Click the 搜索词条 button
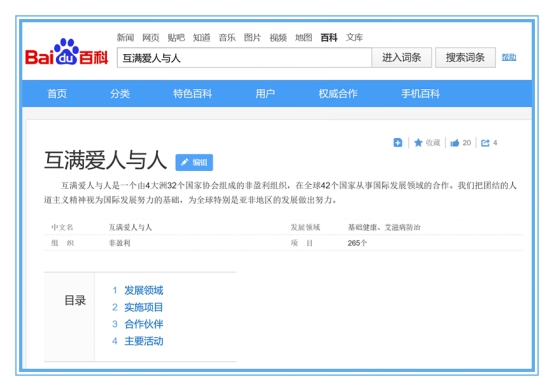 click(465, 58)
